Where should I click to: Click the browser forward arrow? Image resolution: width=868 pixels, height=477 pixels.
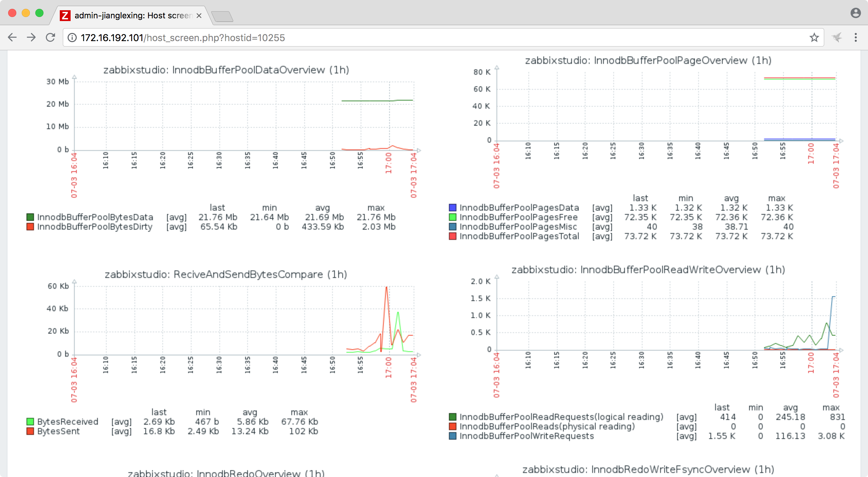(x=31, y=37)
